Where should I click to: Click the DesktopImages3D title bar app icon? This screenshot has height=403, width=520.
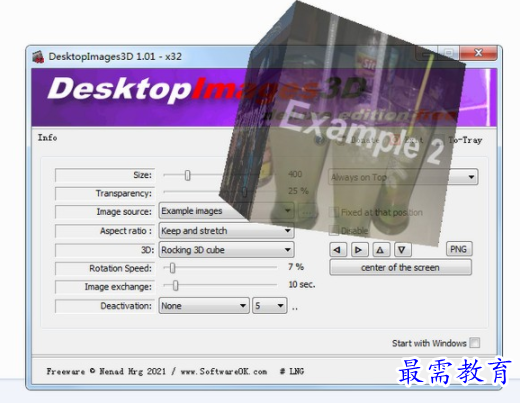click(38, 56)
